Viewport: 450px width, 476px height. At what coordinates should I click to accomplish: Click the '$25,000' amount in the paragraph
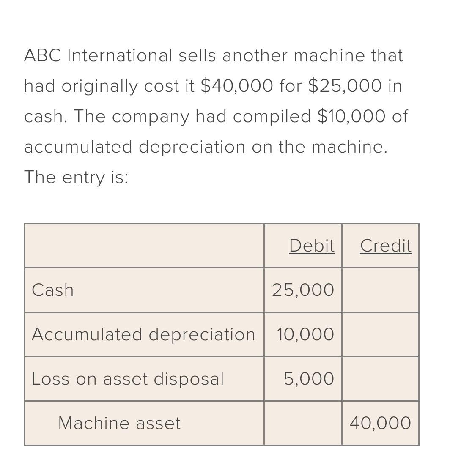tap(345, 86)
